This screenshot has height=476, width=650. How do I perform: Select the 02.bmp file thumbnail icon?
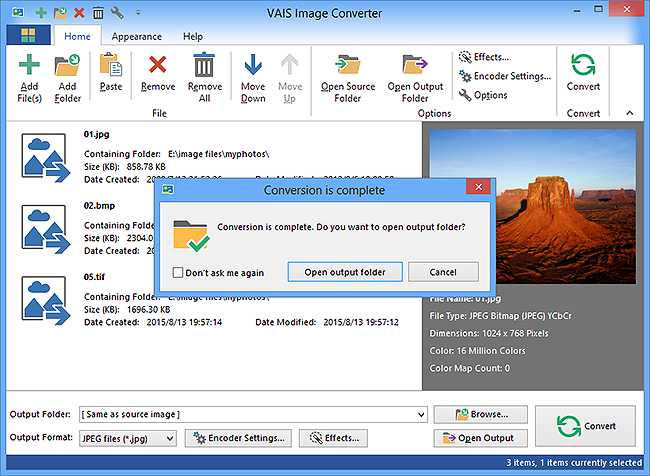pyautogui.click(x=46, y=229)
